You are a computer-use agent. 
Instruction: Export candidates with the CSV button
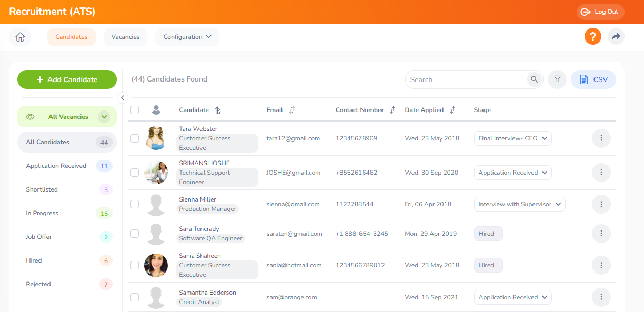(593, 79)
